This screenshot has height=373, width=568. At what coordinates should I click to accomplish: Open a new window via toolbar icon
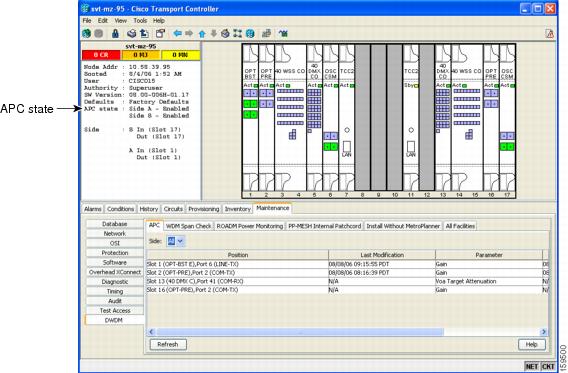160,34
